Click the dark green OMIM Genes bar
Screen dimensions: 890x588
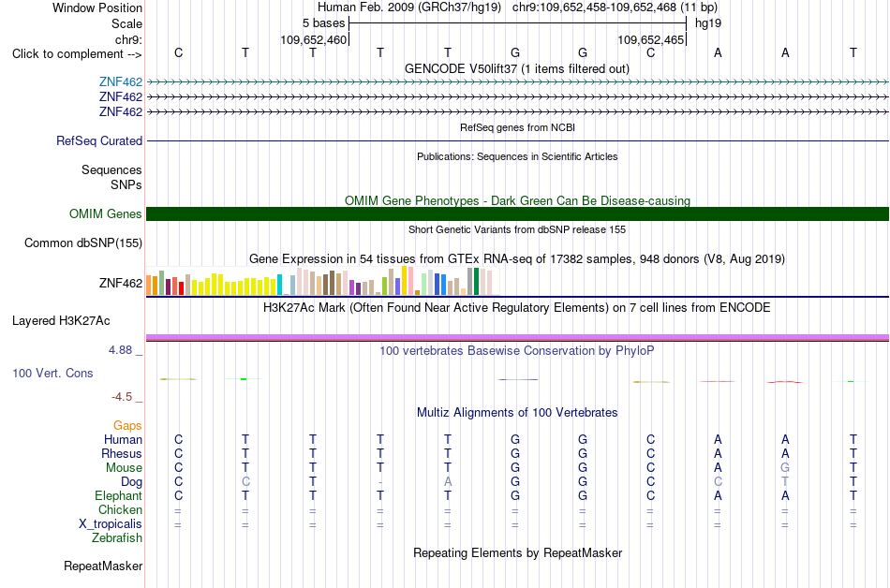coord(517,213)
